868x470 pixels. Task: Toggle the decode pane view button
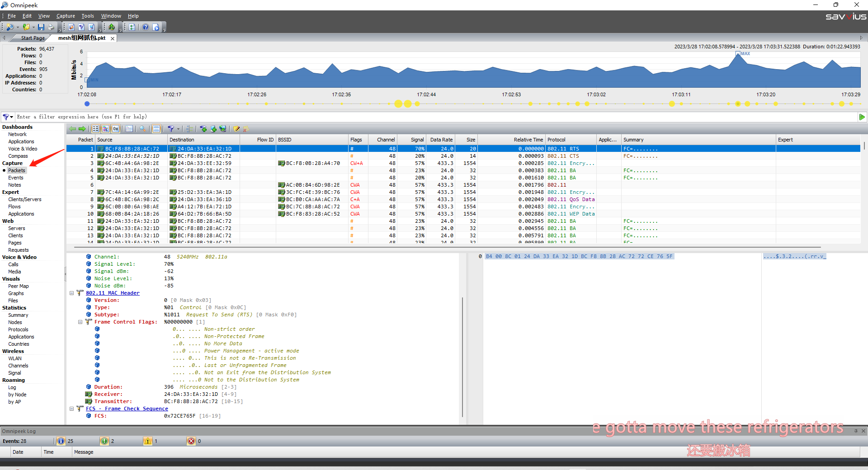106,129
